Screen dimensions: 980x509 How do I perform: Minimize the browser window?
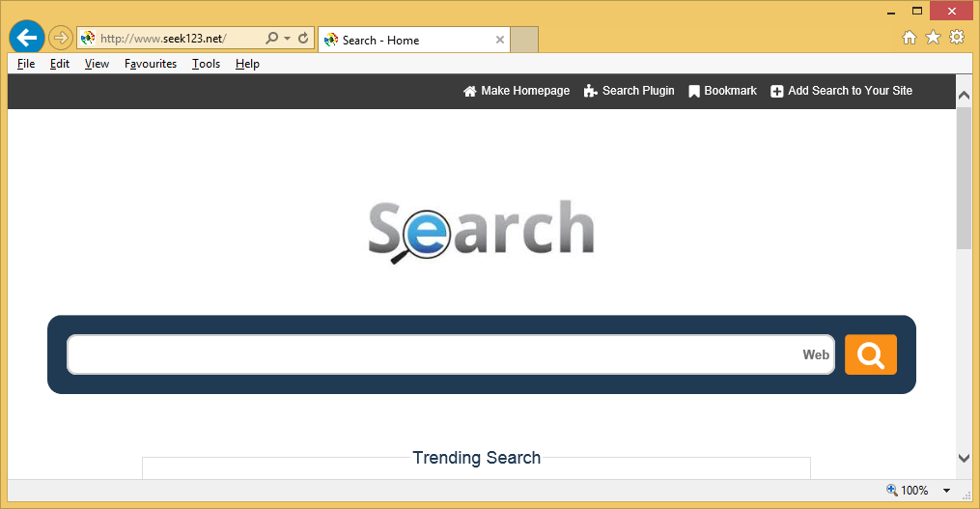pos(891,12)
